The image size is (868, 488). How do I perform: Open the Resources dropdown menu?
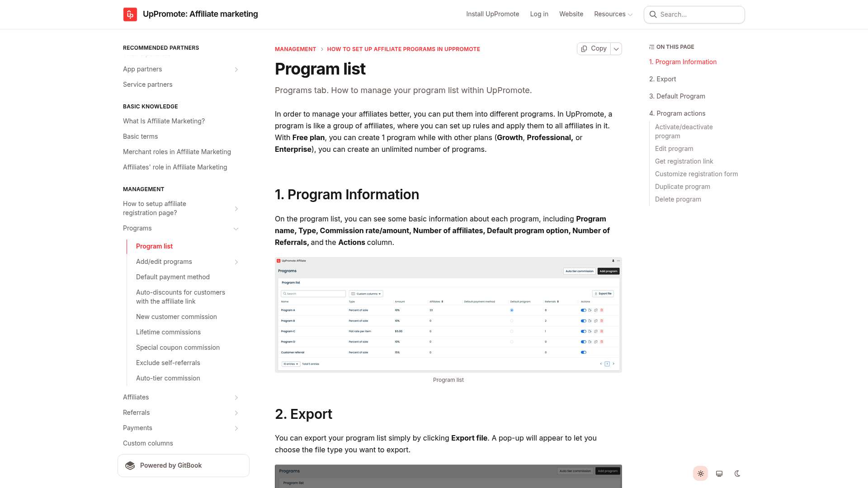pyautogui.click(x=613, y=14)
